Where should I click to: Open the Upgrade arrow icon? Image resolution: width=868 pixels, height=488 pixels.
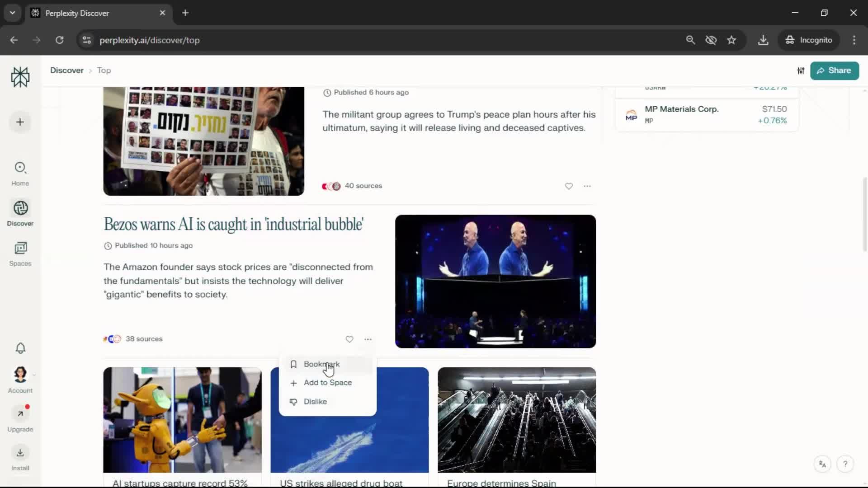click(20, 413)
